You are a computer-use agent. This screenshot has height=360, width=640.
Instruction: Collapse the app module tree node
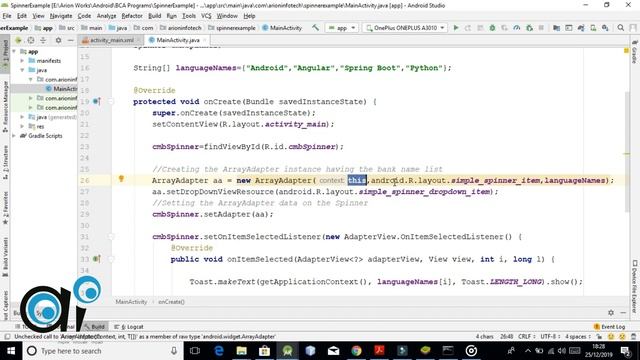coord(15,51)
